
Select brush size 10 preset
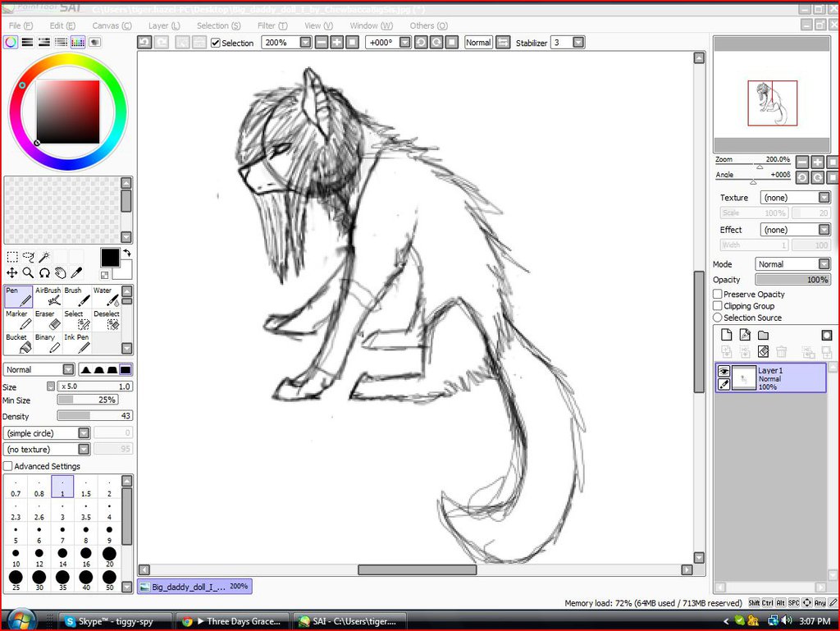(x=16, y=558)
